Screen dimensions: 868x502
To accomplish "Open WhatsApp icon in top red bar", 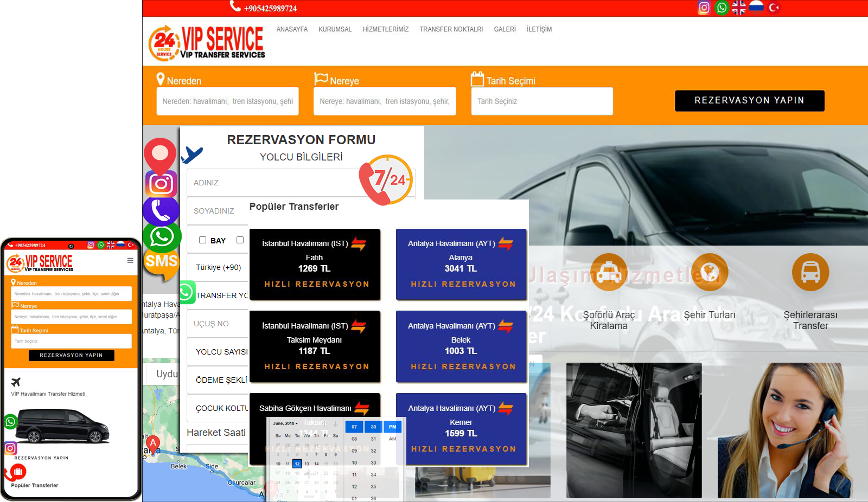I will click(722, 8).
